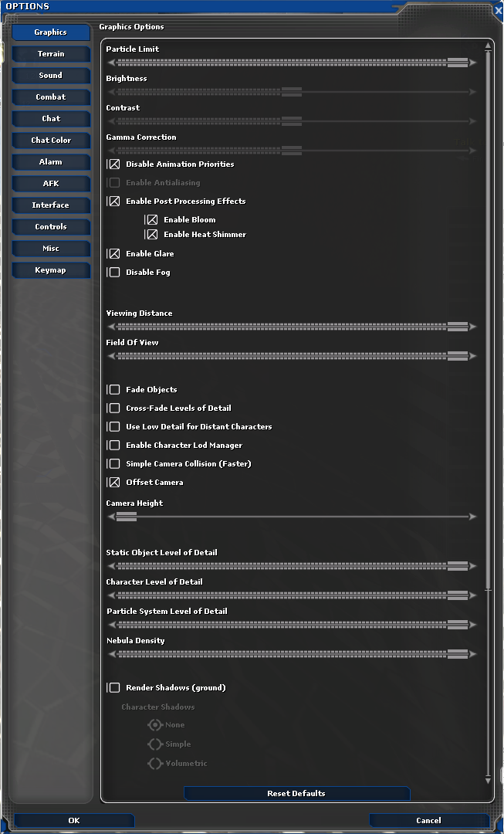Viewport: 504px width, 834px height.
Task: Click the Cancel button
Action: tap(428, 821)
